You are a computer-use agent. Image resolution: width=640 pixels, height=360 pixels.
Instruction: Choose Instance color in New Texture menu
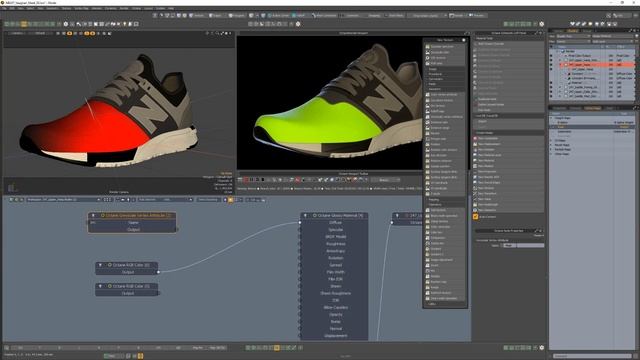coord(444,122)
